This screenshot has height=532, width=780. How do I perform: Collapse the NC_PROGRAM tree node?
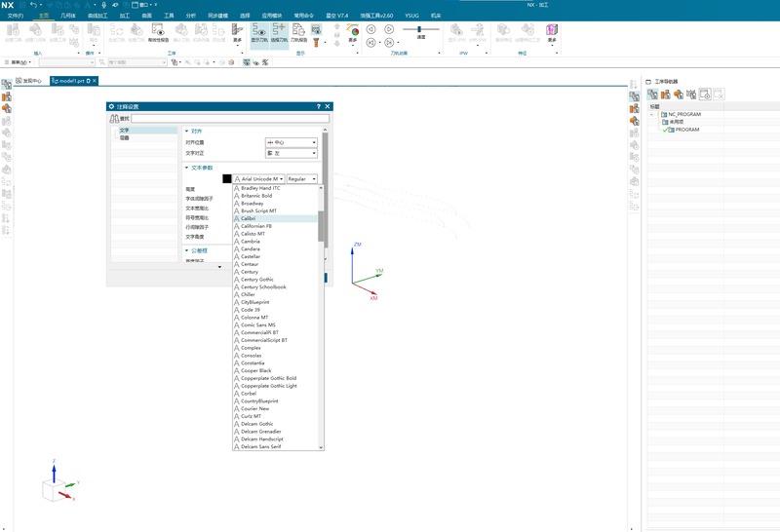click(651, 114)
